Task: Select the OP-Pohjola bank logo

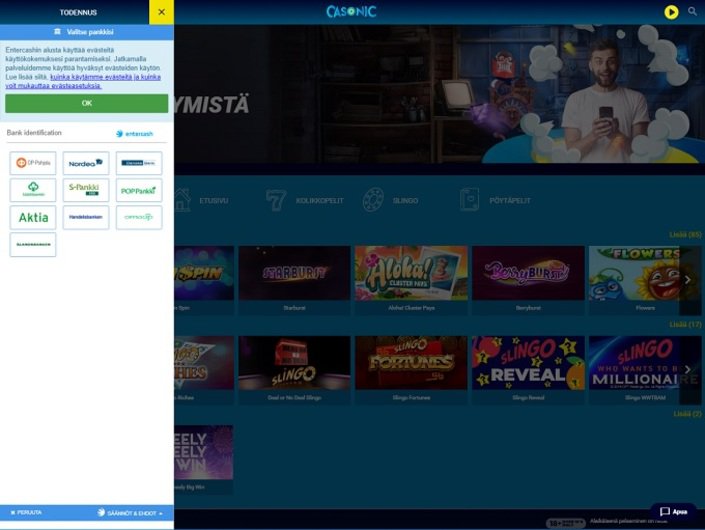Action: [x=33, y=163]
